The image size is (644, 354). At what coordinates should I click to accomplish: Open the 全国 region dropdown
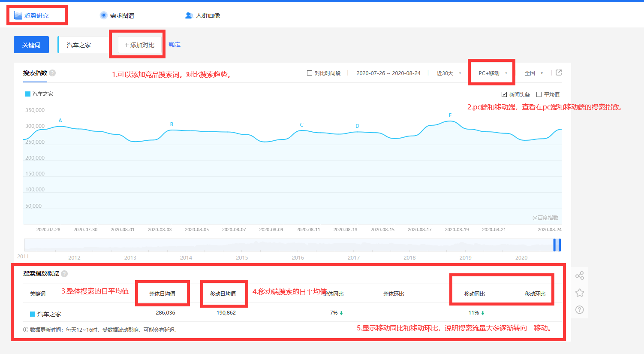tap(534, 73)
